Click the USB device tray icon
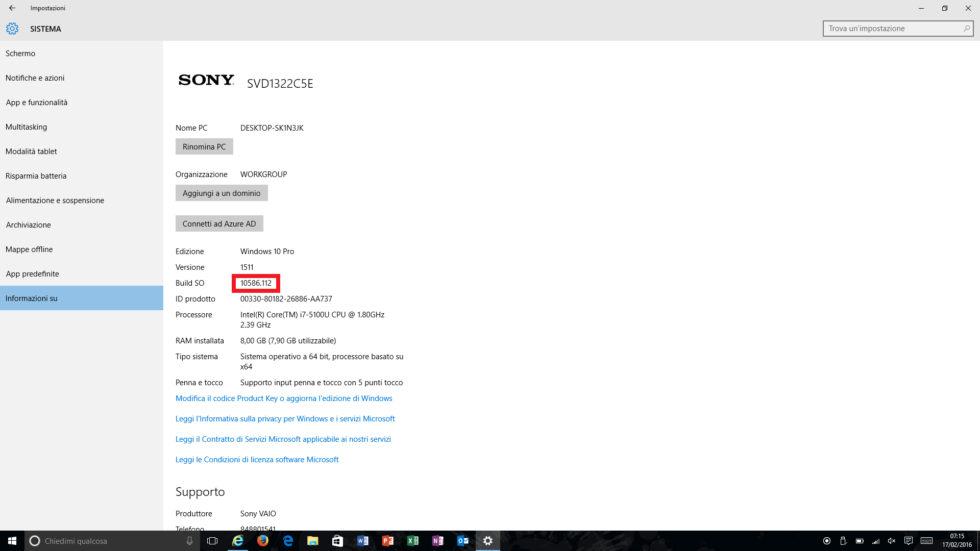980x551 pixels. tap(843, 541)
